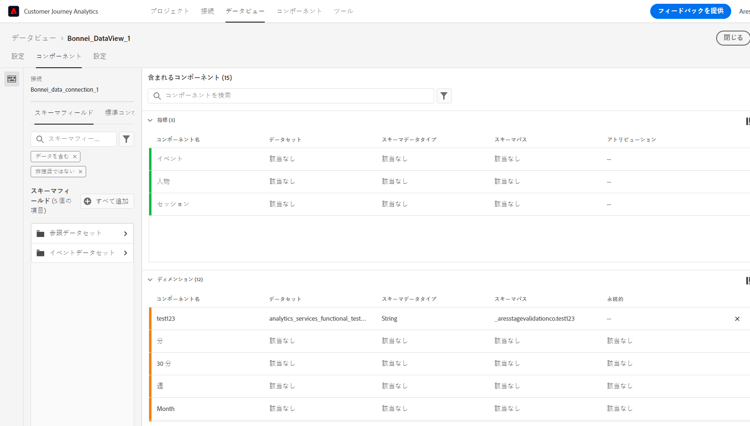Select the test123 dimension row
The width and height of the screenshot is (750, 426).
click(x=450, y=319)
